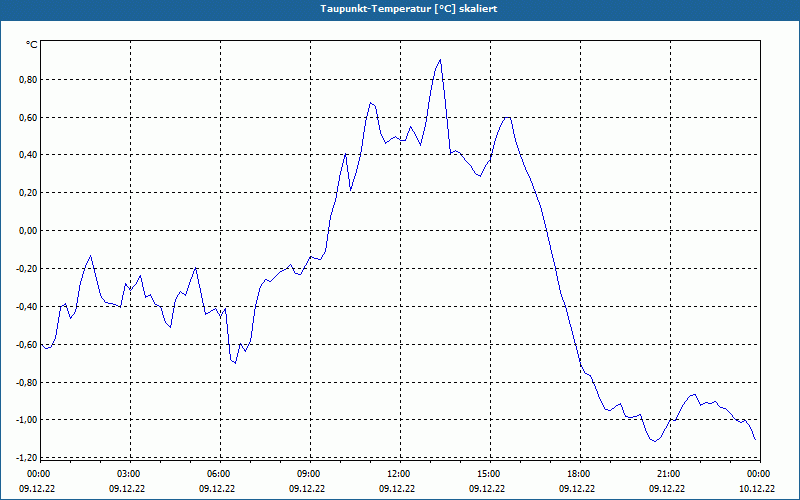The height and width of the screenshot is (500, 800).
Task: Select the '-0,40' y-axis value
Action: tap(28, 307)
